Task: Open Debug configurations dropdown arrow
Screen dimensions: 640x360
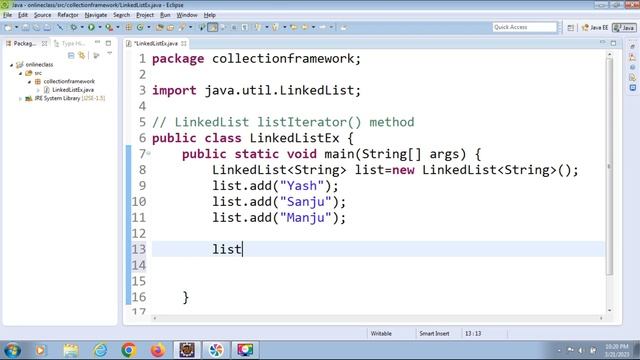Action: [82, 27]
